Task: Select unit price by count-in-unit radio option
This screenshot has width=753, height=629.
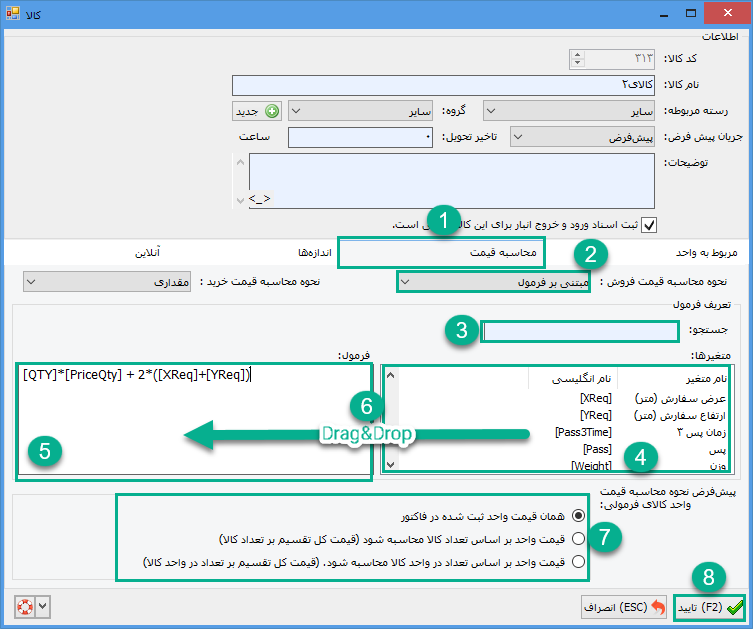Action: (578, 562)
